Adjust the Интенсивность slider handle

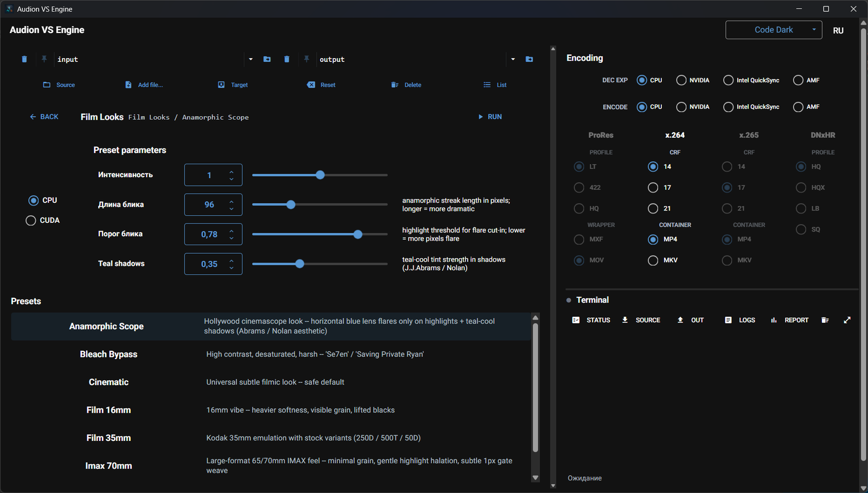coord(320,175)
